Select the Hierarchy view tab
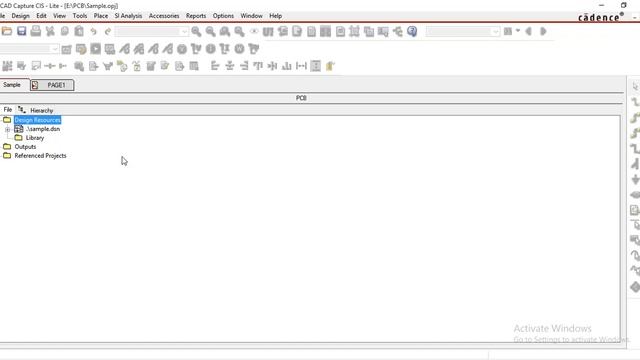The image size is (640, 360). pyautogui.click(x=36, y=110)
